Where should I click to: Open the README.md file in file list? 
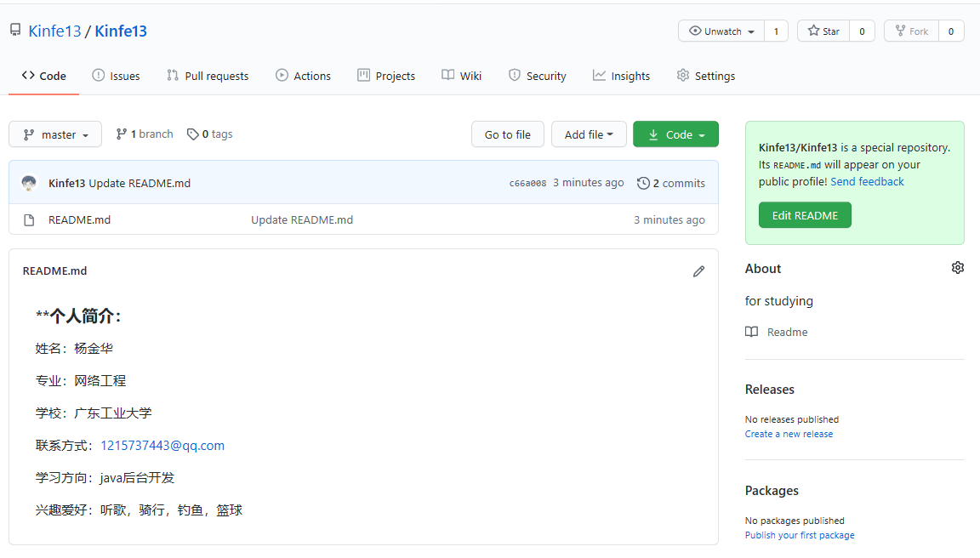pyautogui.click(x=79, y=220)
